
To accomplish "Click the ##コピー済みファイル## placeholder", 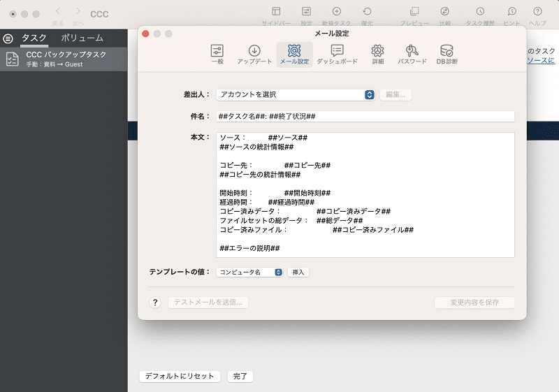I will click(x=373, y=230).
